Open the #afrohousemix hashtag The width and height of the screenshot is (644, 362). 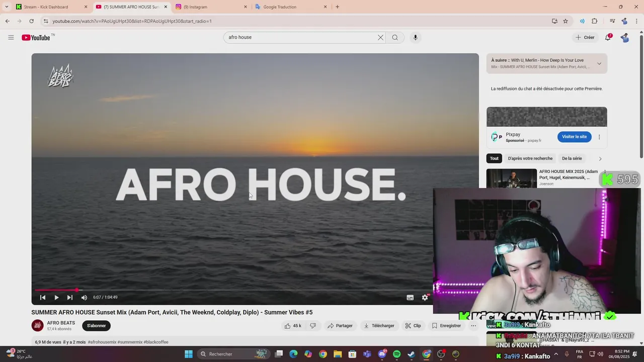[x=102, y=342]
